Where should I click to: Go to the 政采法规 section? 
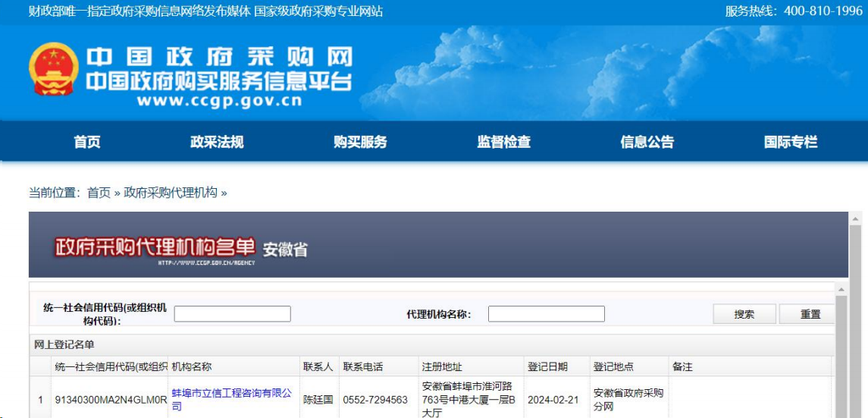217,142
